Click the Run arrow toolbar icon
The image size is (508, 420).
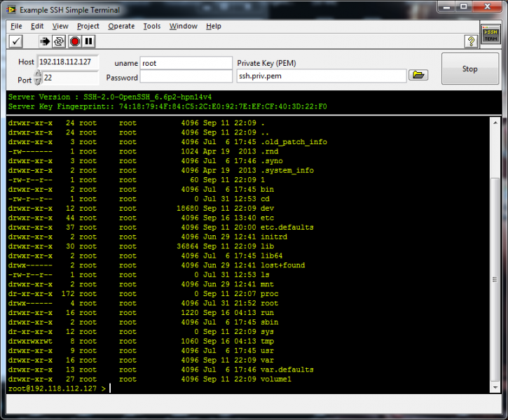(x=44, y=41)
